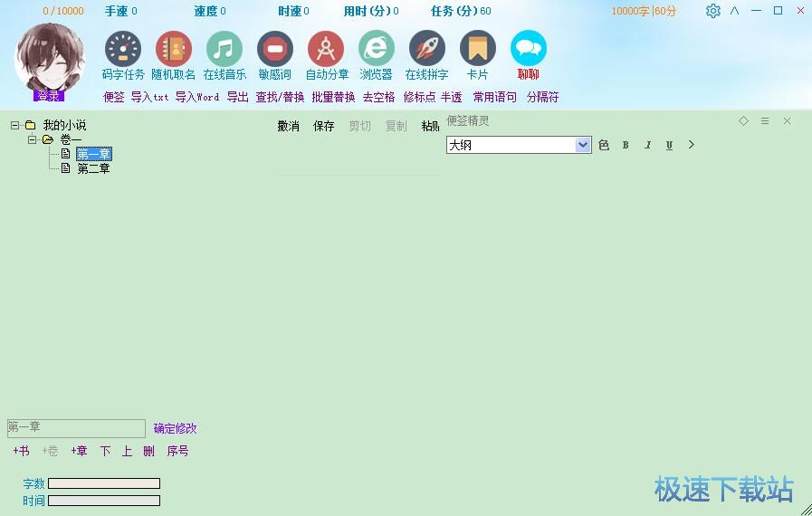Click 导出 menu item
The height and width of the screenshot is (516, 812).
coord(238,97)
